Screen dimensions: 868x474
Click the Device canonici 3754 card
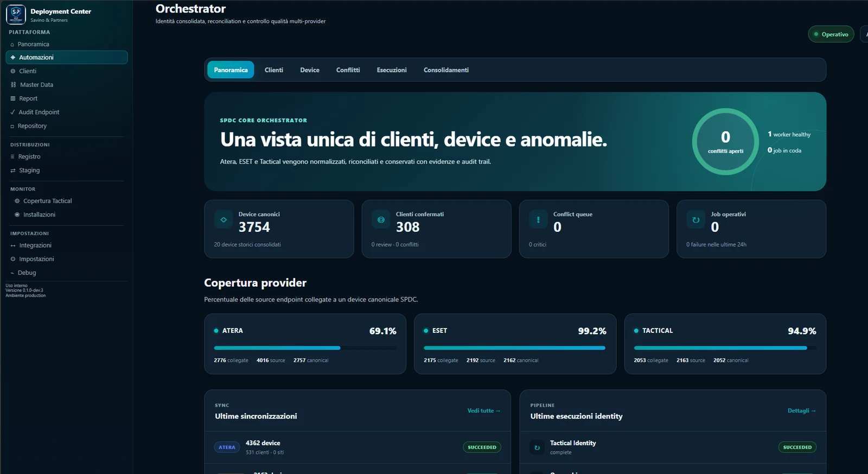point(279,229)
